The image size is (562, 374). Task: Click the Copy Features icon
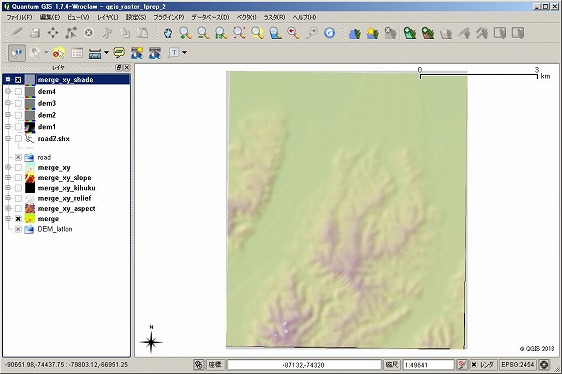tap(125, 33)
